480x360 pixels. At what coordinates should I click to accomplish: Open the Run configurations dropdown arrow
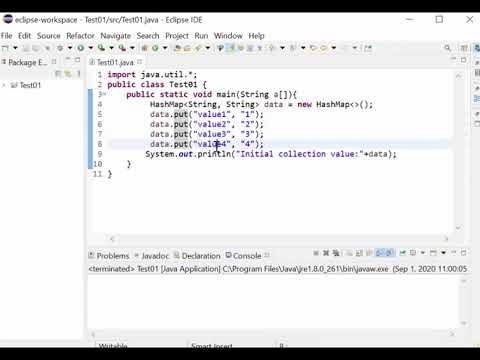click(x=90, y=48)
